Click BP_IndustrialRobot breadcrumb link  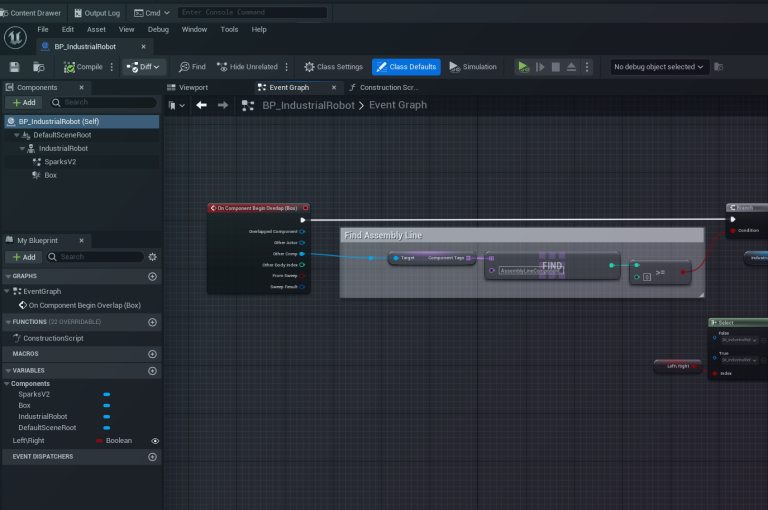click(x=308, y=105)
